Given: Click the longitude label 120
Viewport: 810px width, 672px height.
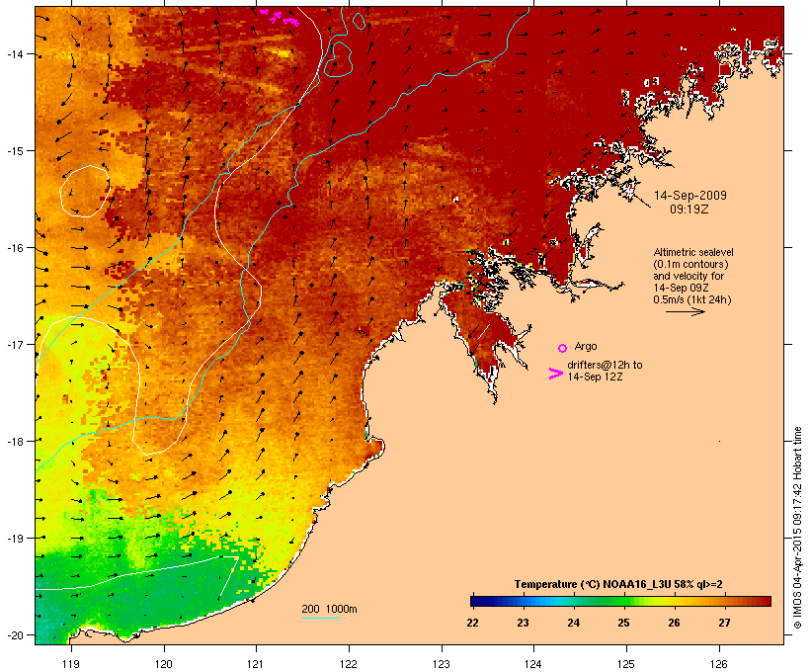Looking at the screenshot, I should click(164, 664).
